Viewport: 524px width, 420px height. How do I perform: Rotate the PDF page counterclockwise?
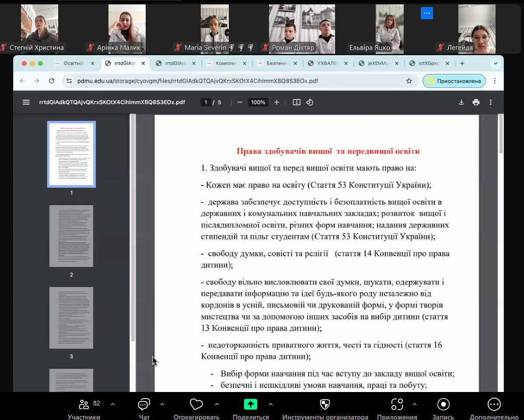click(310, 102)
